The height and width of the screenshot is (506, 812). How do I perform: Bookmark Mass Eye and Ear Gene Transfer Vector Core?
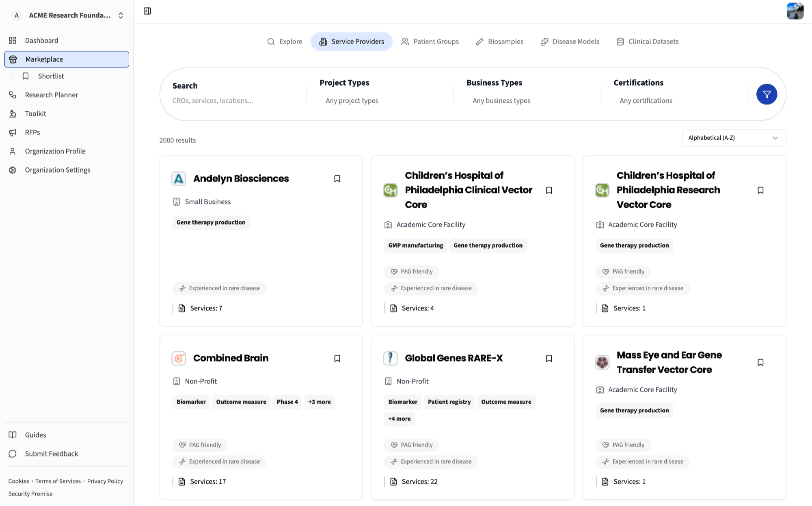pos(760,362)
